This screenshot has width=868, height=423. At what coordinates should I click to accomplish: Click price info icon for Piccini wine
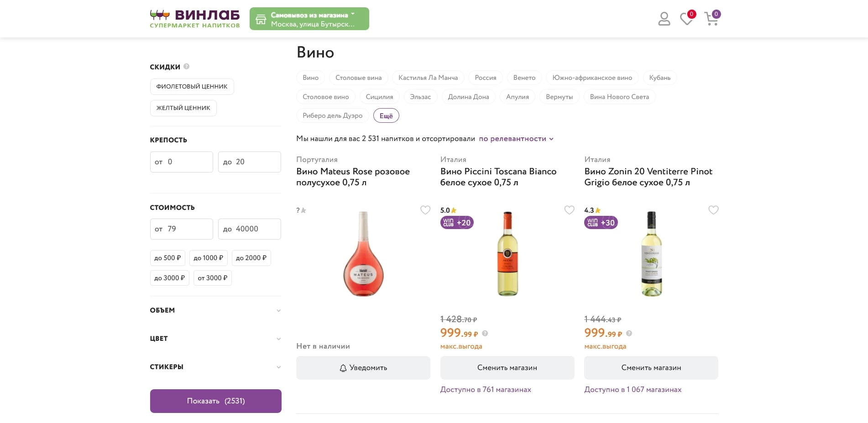coord(485,334)
